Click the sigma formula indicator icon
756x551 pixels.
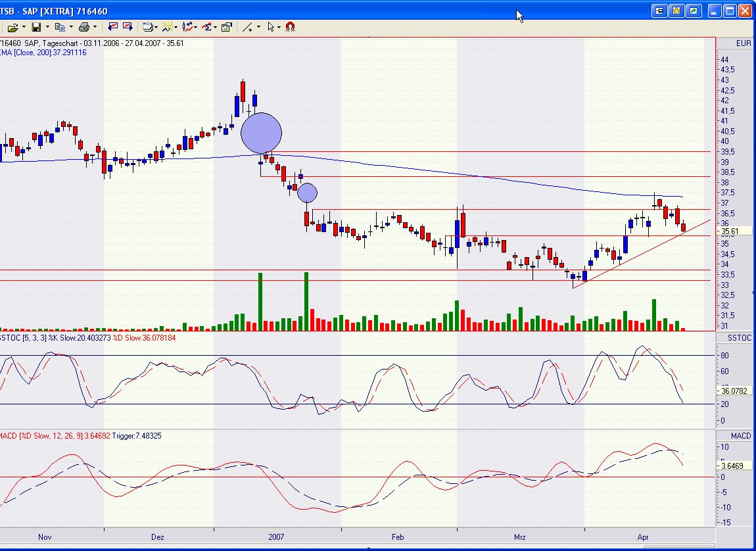coord(209,27)
